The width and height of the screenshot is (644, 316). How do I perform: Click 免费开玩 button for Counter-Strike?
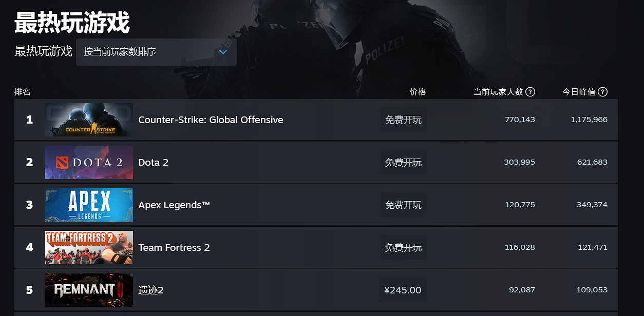(x=403, y=120)
